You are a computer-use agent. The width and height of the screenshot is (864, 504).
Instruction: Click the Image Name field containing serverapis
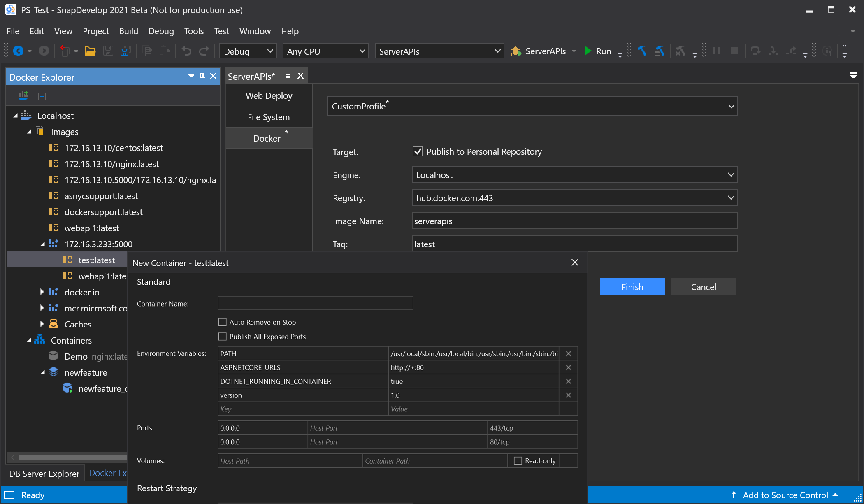[x=574, y=221]
